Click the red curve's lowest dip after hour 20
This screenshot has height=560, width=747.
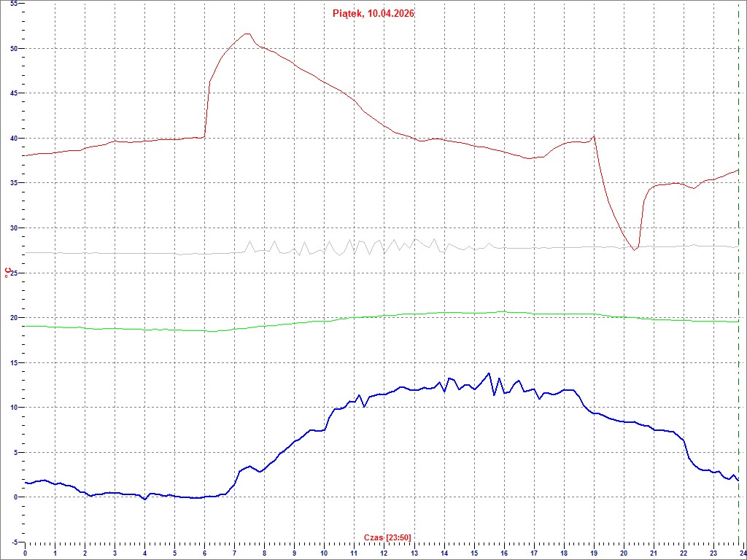click(x=635, y=250)
